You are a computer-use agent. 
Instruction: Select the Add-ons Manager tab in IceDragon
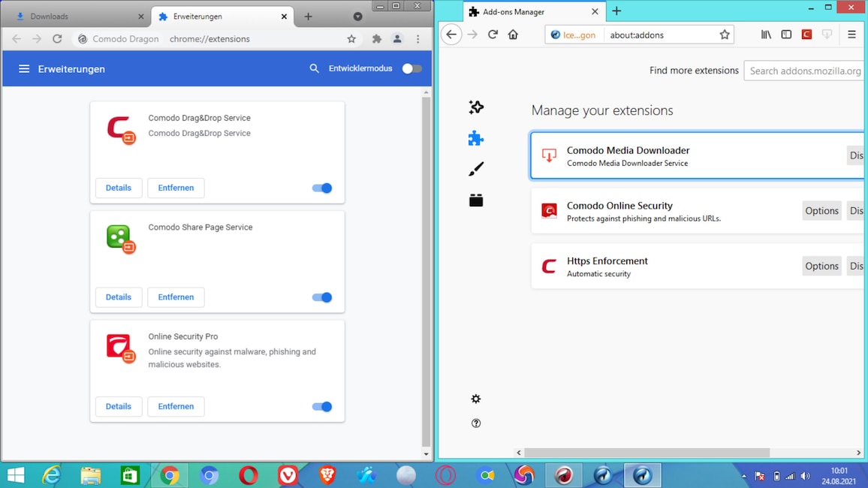(532, 11)
